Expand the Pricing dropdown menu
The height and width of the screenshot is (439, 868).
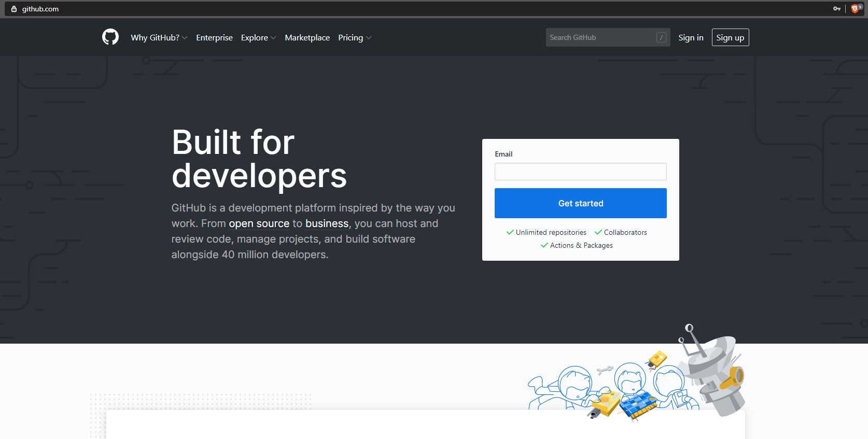pos(355,37)
